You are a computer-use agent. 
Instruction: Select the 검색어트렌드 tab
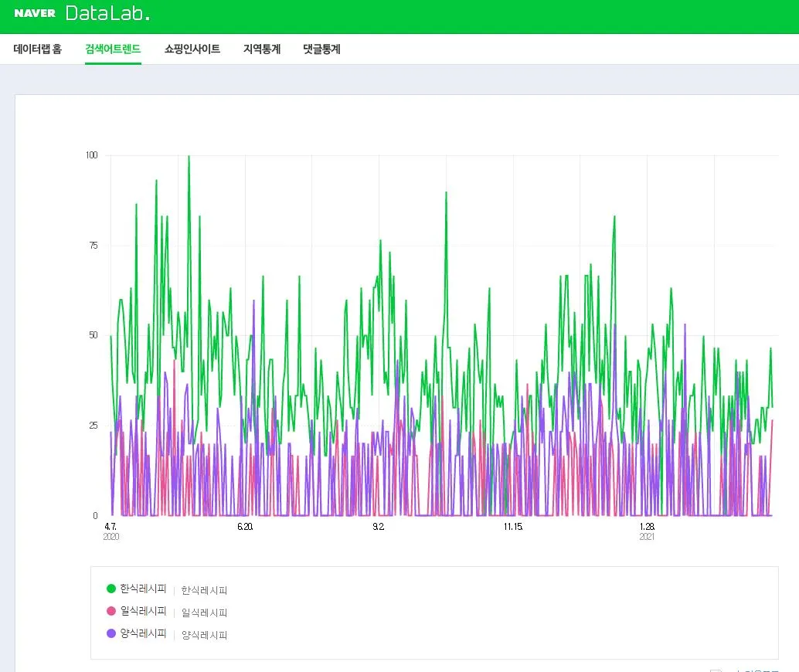[x=113, y=49]
